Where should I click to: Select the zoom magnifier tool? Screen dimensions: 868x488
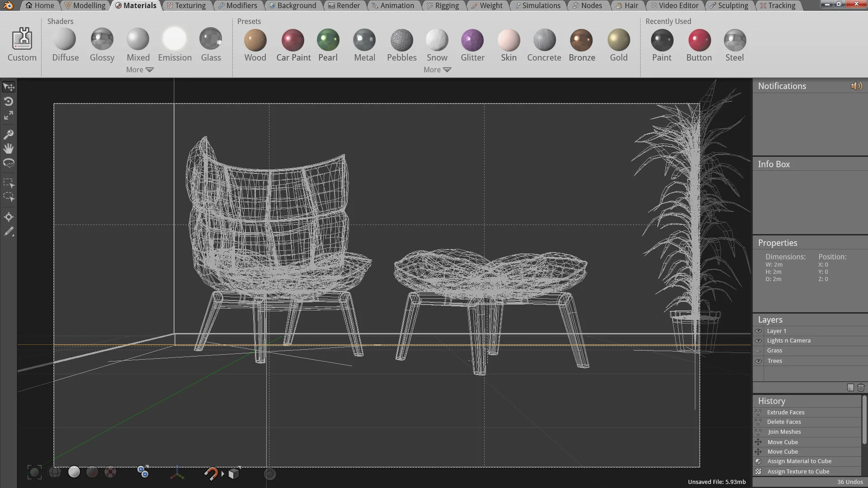point(9,135)
